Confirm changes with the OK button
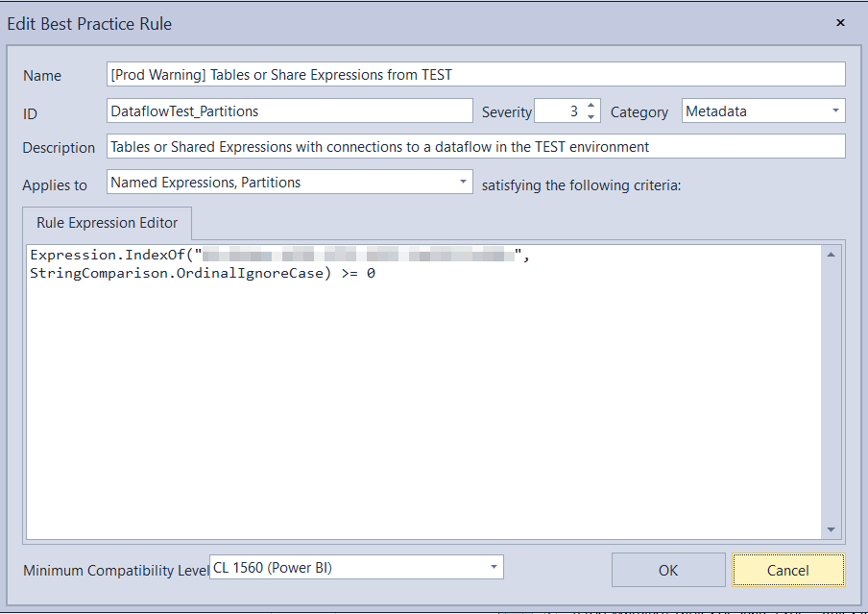This screenshot has width=868, height=614. pyautogui.click(x=668, y=570)
